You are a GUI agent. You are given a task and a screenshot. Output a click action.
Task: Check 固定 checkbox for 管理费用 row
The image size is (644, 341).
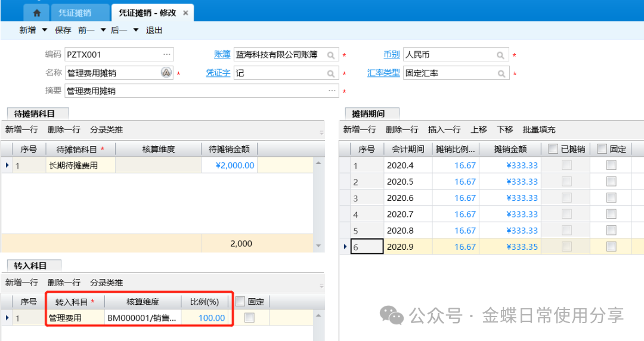(x=249, y=318)
